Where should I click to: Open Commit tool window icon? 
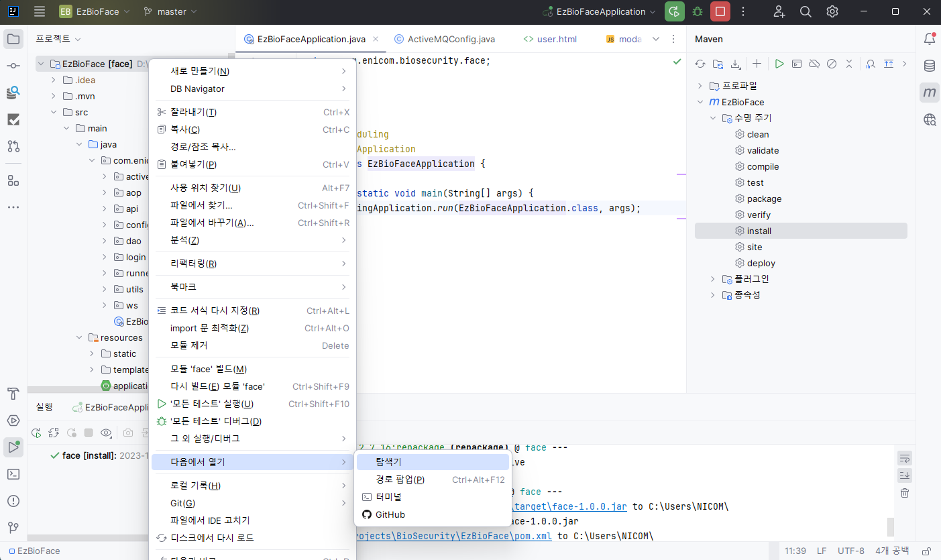click(13, 66)
